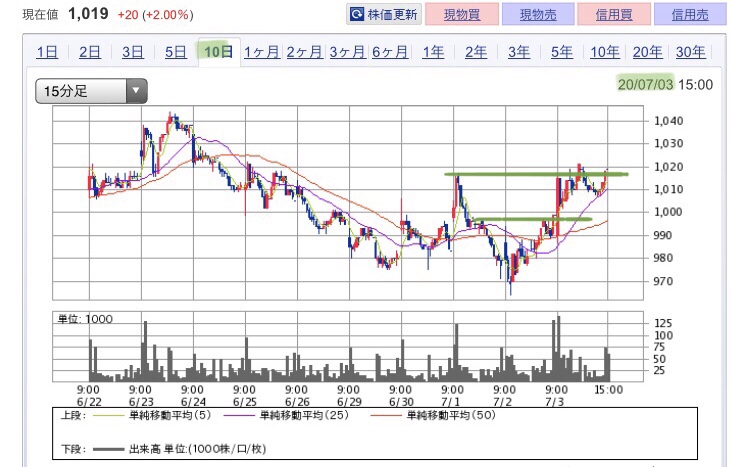Screen dimensions: 731x467
Task: Switch chart to 1ヶ月 range
Action: point(262,52)
